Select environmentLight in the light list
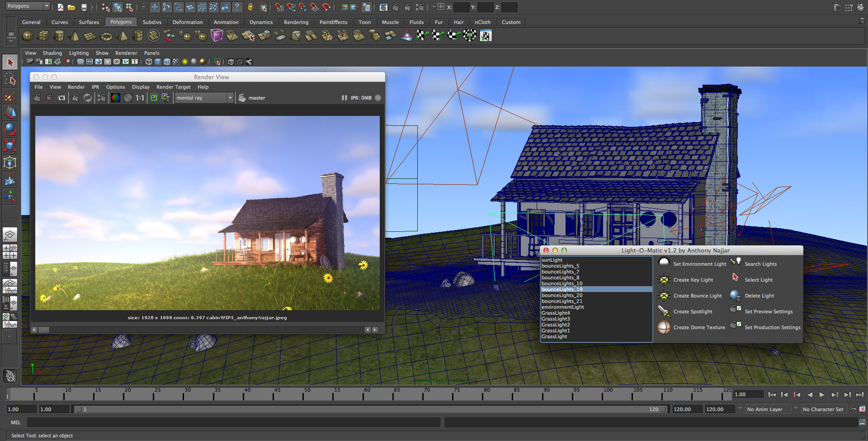The height and width of the screenshot is (441, 868). (x=596, y=307)
